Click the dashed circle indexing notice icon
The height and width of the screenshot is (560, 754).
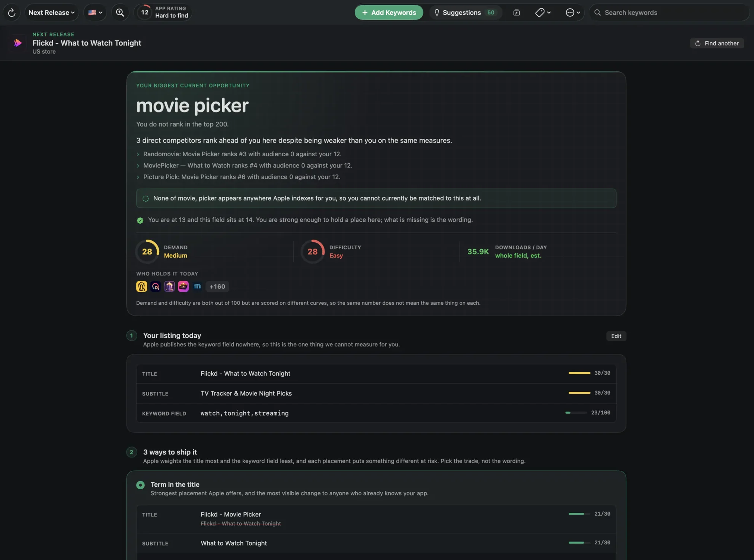(146, 199)
